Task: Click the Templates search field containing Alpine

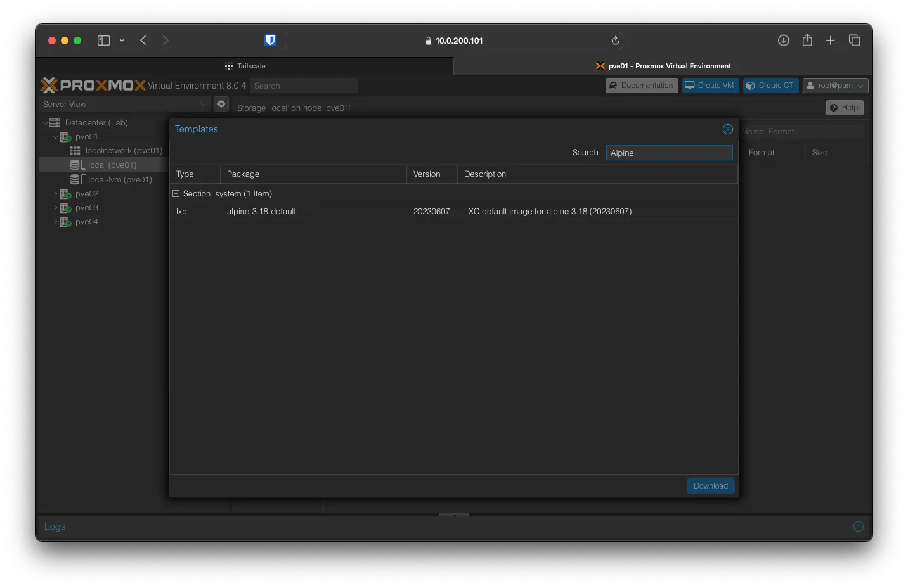Action: pos(669,153)
